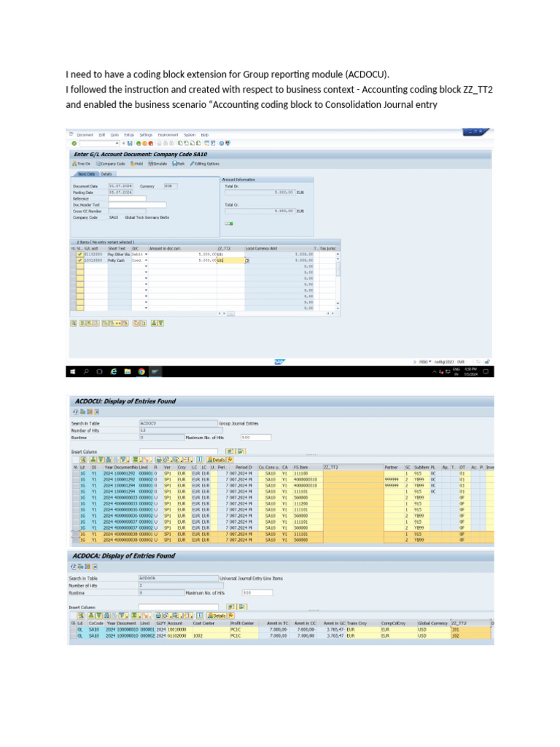Click the Customize local layout icon
The height and width of the screenshot is (747, 560).
[x=227, y=143]
